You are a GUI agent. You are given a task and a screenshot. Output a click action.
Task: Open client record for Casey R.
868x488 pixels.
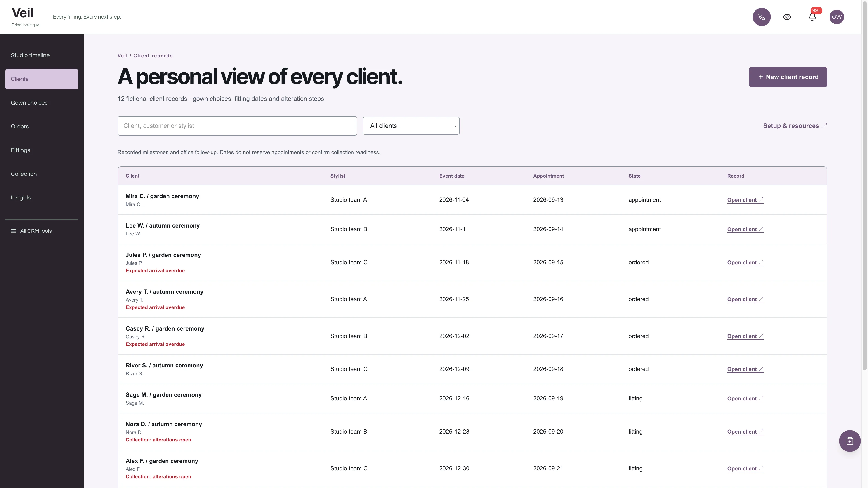point(745,336)
